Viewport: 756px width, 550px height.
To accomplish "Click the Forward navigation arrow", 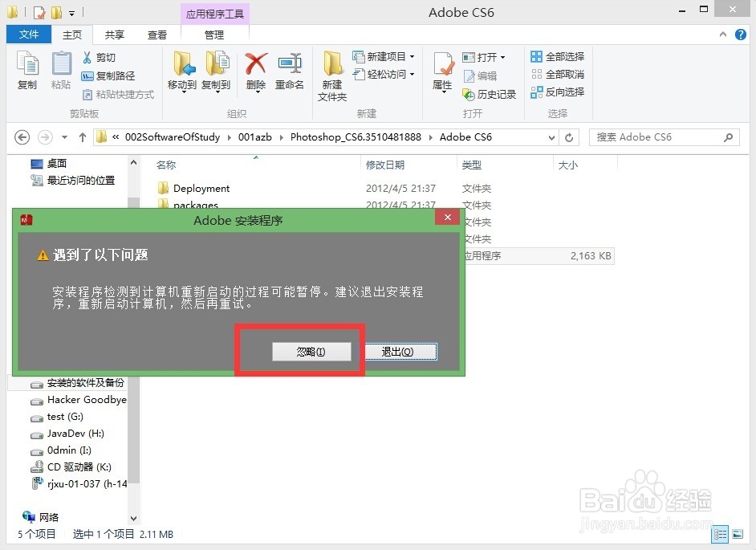I will click(45, 137).
